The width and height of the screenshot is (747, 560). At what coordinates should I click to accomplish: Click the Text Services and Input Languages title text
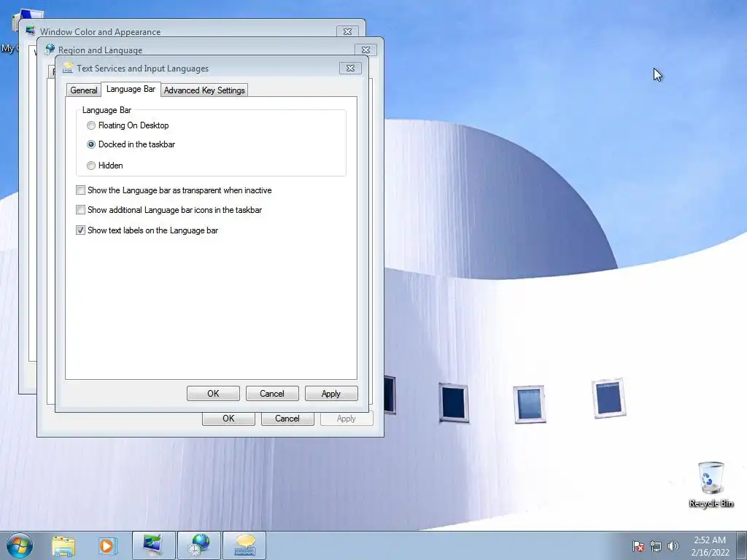tap(142, 69)
